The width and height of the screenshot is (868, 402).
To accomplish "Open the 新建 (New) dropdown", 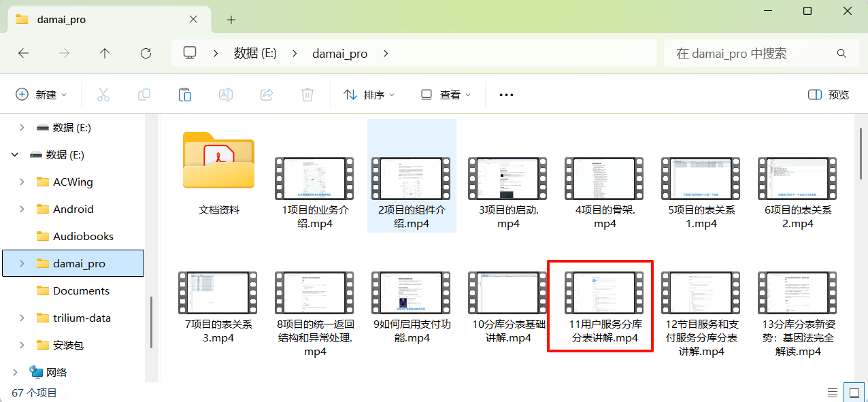I will 41,95.
